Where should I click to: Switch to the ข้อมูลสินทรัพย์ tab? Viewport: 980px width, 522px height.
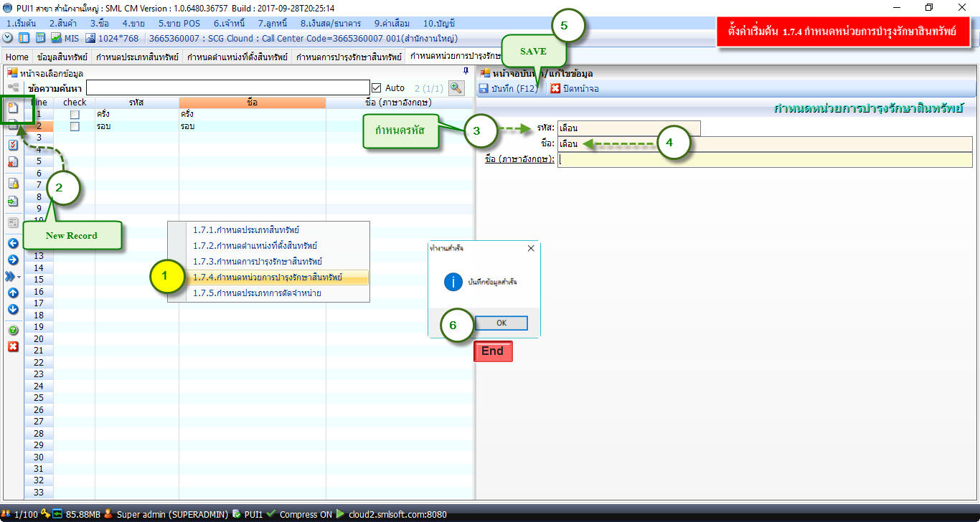62,57
